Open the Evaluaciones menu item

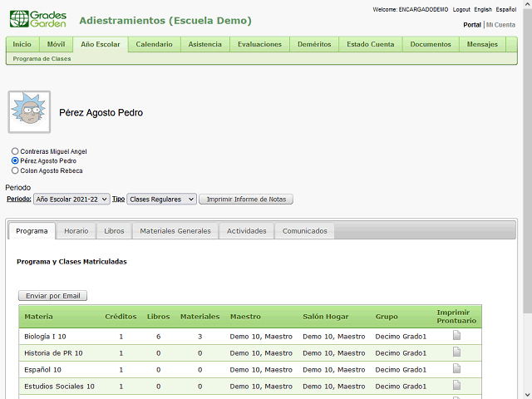[259, 44]
